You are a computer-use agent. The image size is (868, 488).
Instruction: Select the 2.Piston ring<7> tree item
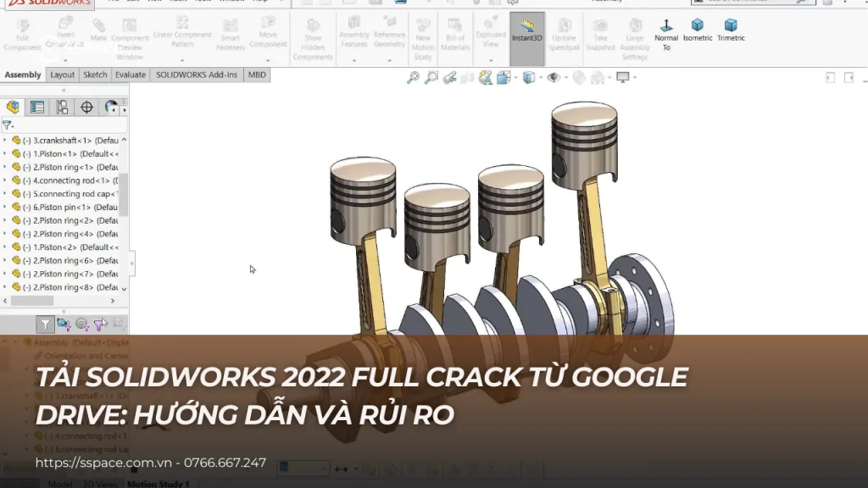click(64, 274)
